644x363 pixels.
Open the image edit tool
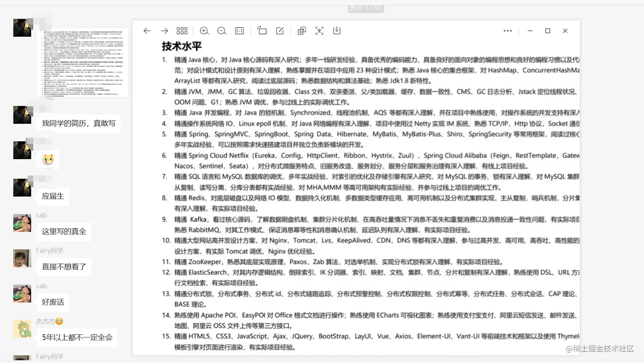pos(280,31)
